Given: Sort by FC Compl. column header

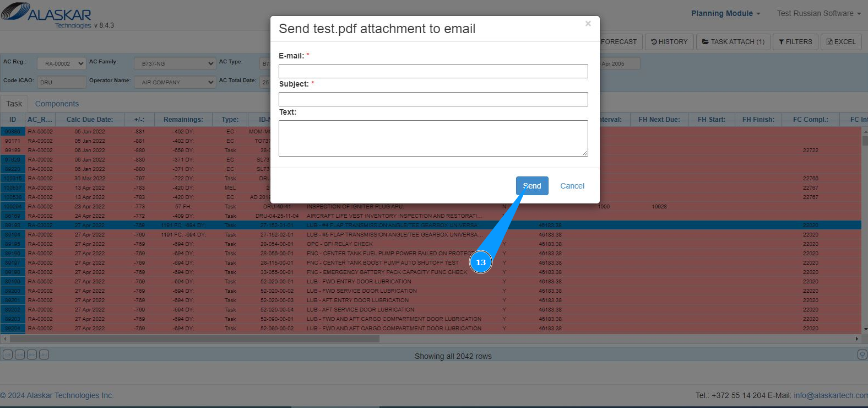Looking at the screenshot, I should 811,120.
